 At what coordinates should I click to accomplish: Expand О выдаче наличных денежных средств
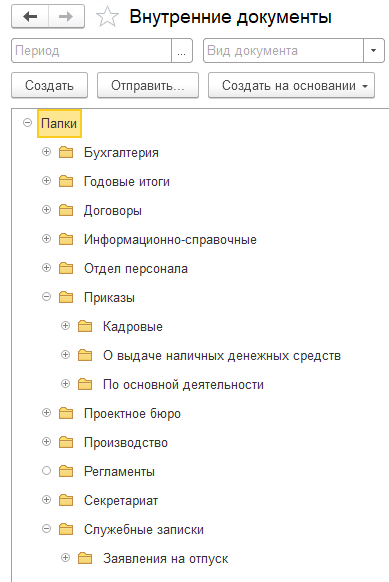tap(65, 354)
